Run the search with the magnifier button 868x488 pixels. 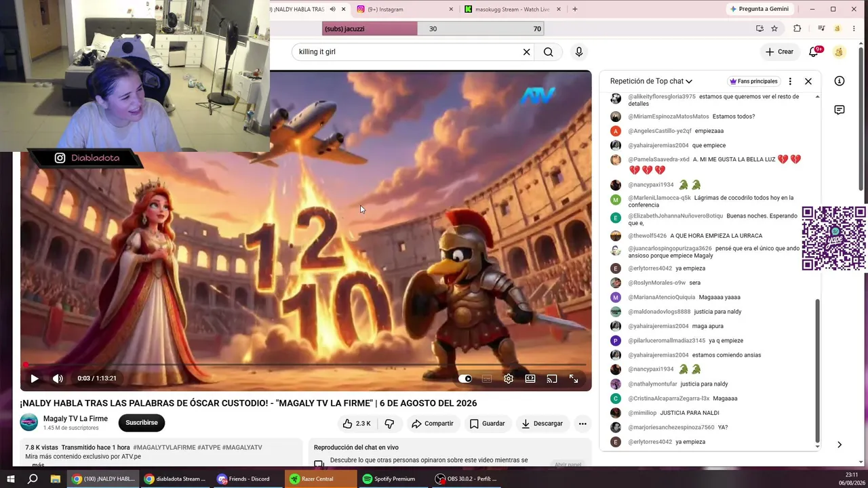[549, 52]
